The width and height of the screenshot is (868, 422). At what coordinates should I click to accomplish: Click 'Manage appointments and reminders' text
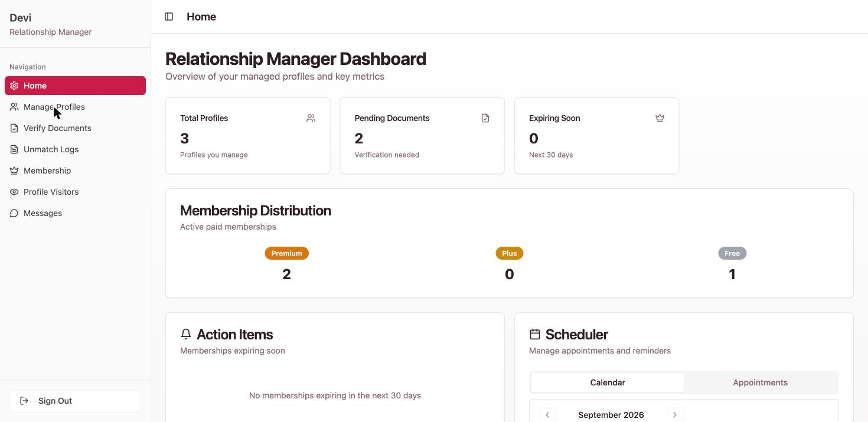600,351
